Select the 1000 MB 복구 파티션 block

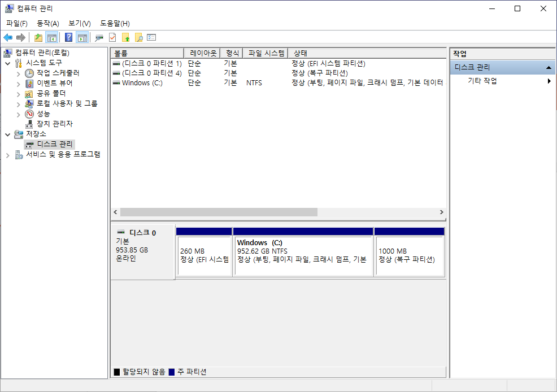point(409,252)
